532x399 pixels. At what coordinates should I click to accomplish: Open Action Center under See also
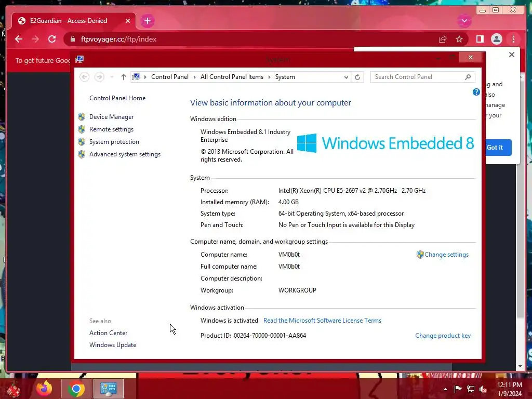coord(108,333)
